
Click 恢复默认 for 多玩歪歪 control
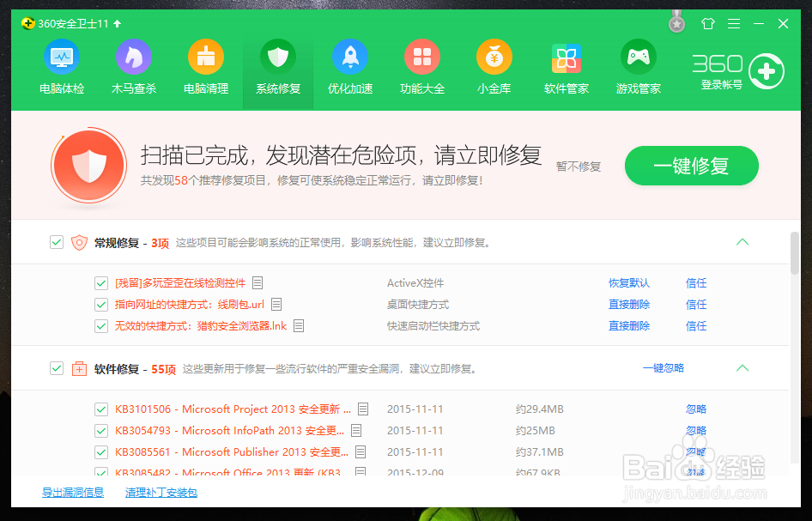629,283
